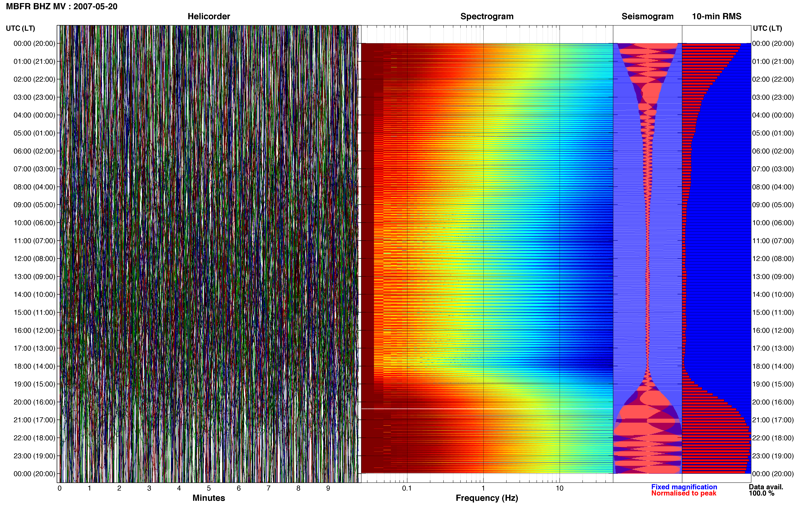Click left time label 11:00 (07:00)
The width and height of the screenshot is (812, 508).
[x=34, y=241]
